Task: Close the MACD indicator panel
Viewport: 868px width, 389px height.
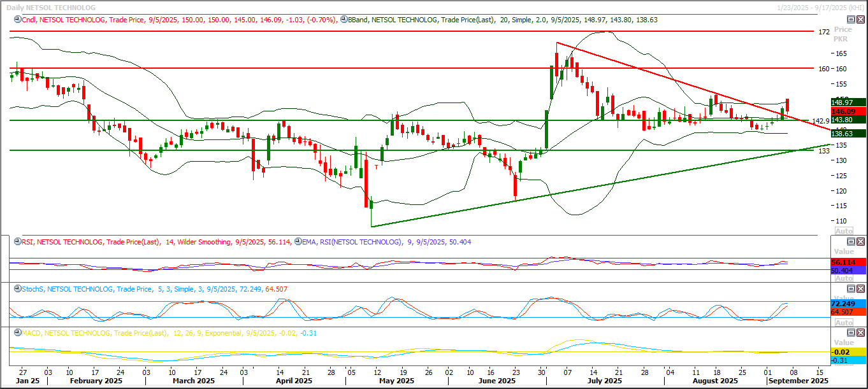Action: click(860, 333)
